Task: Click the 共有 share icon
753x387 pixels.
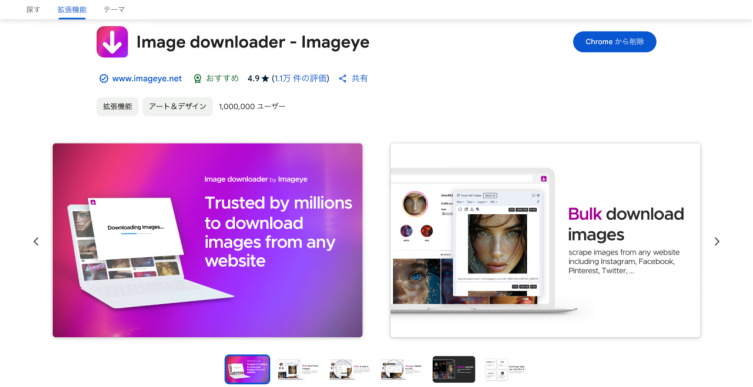Action: 342,78
